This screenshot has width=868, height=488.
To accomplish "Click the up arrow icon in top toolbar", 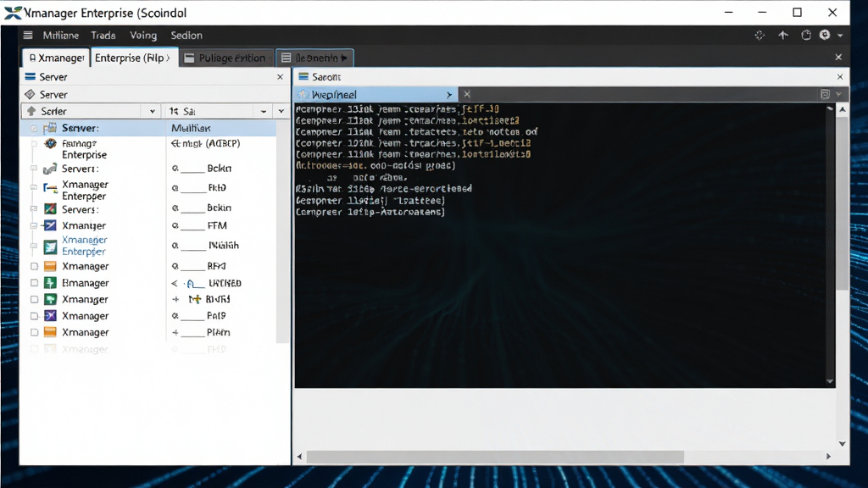I will coord(782,36).
